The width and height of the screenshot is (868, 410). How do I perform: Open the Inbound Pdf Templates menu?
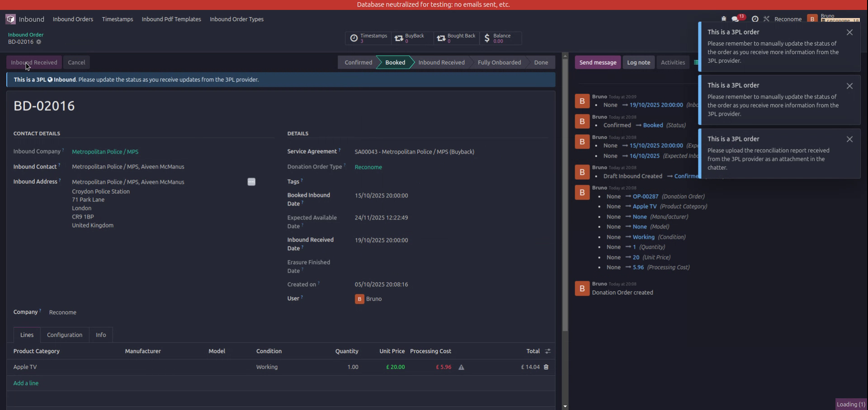click(171, 19)
